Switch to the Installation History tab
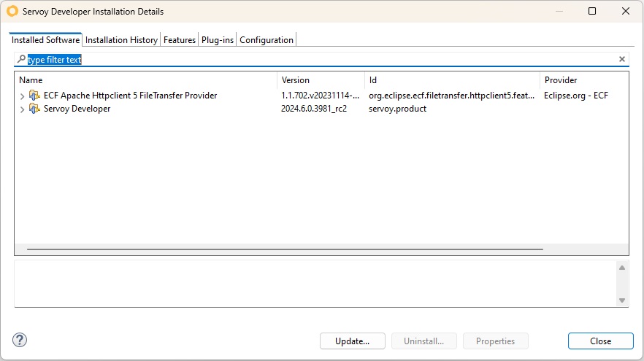644x361 pixels. pos(121,40)
